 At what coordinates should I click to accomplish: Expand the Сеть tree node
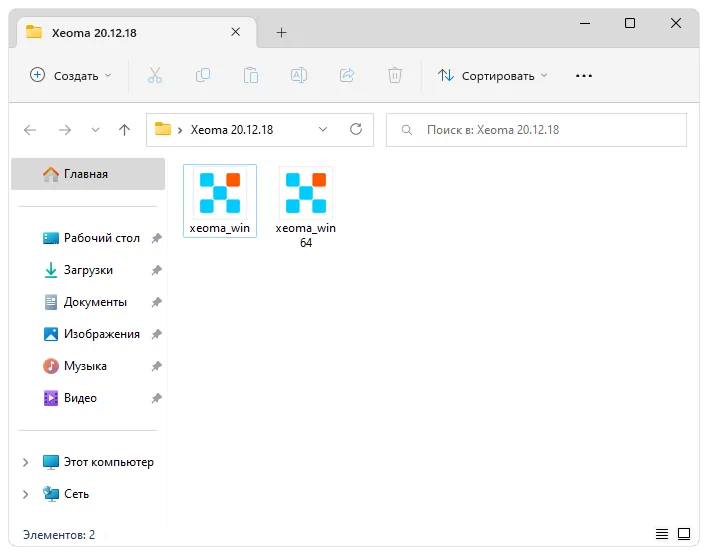26,494
